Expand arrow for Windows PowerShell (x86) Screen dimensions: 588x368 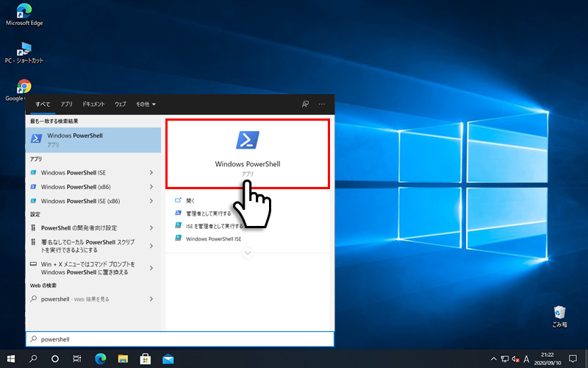(x=151, y=187)
